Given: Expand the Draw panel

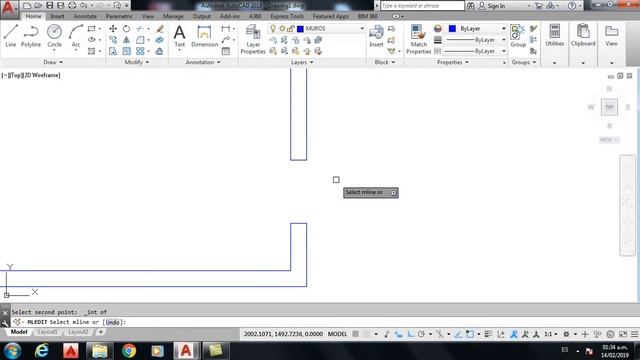Looking at the screenshot, I should click(53, 62).
